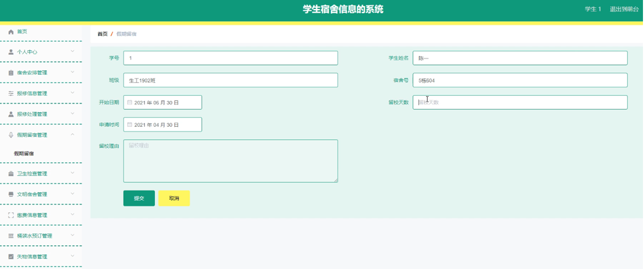This screenshot has height=269, width=644.
Task: Focus the 学生姓名 input field
Action: (x=520, y=58)
